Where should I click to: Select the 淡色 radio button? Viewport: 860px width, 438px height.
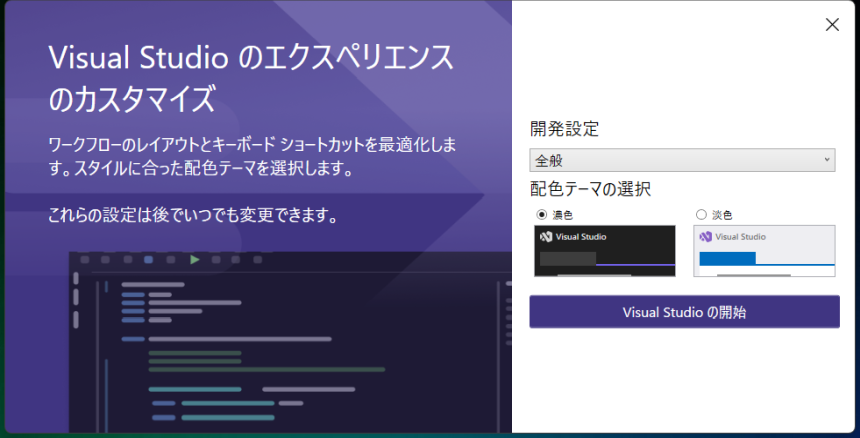tap(701, 214)
